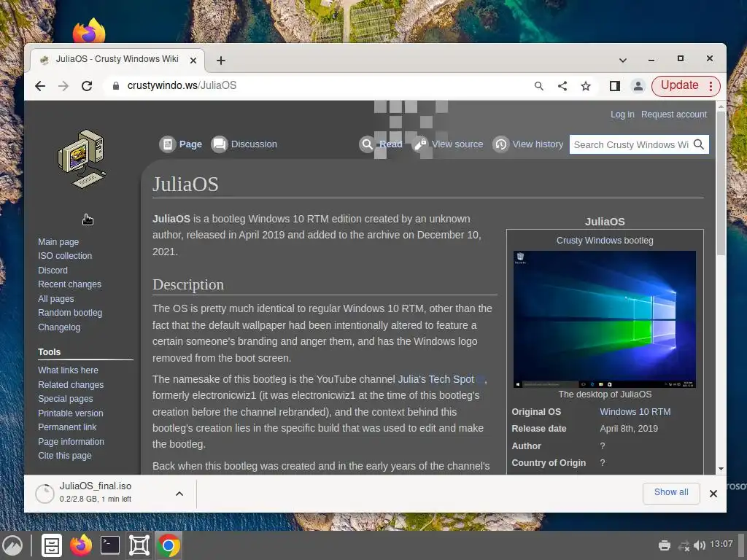Viewport: 747px width, 560px height.
Task: Open the terminal taskbar icon
Action: (110, 545)
